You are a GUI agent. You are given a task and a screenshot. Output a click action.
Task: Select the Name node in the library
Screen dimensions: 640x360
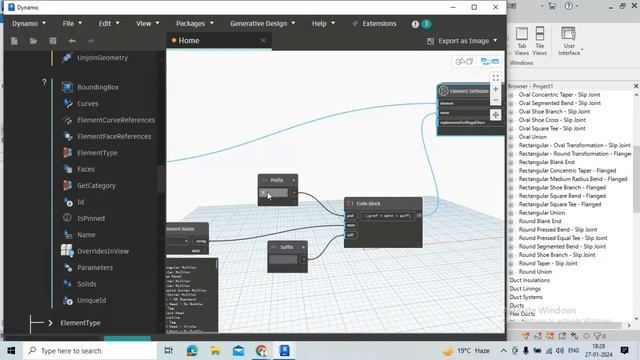click(x=86, y=235)
